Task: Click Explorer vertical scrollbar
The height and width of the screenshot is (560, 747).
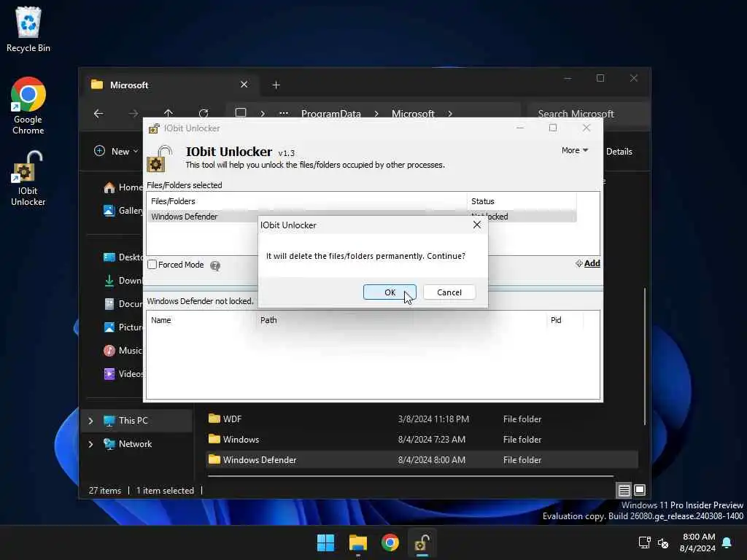Action: tap(645, 356)
